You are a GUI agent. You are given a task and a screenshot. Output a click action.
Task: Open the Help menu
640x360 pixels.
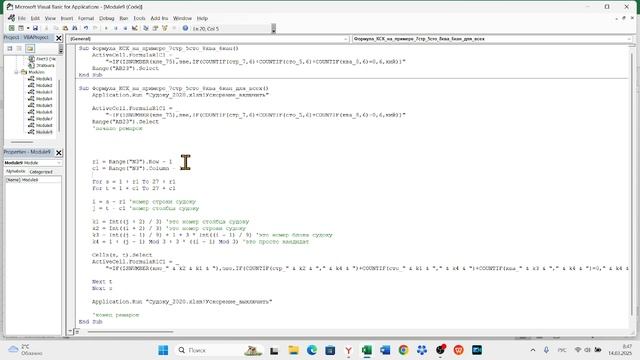tap(202, 18)
